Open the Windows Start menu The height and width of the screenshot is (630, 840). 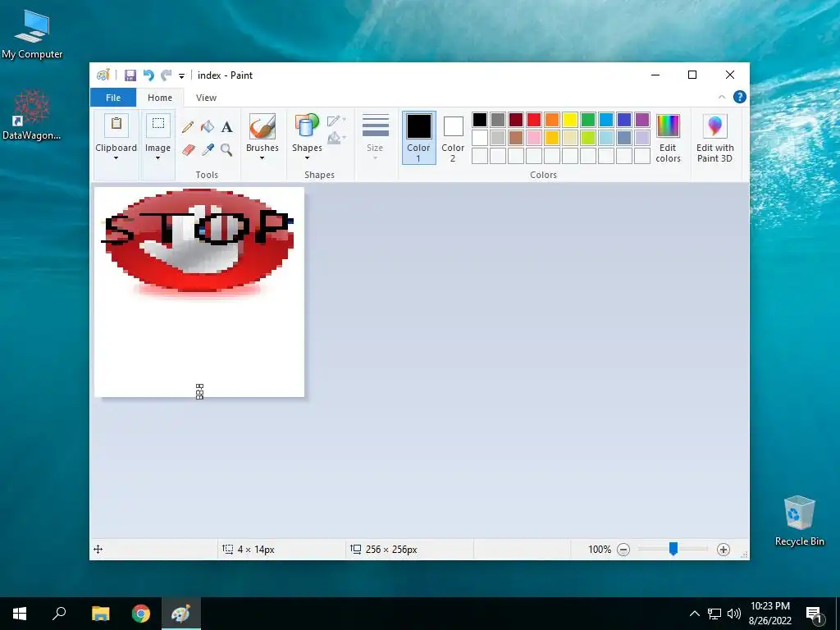[20, 614]
